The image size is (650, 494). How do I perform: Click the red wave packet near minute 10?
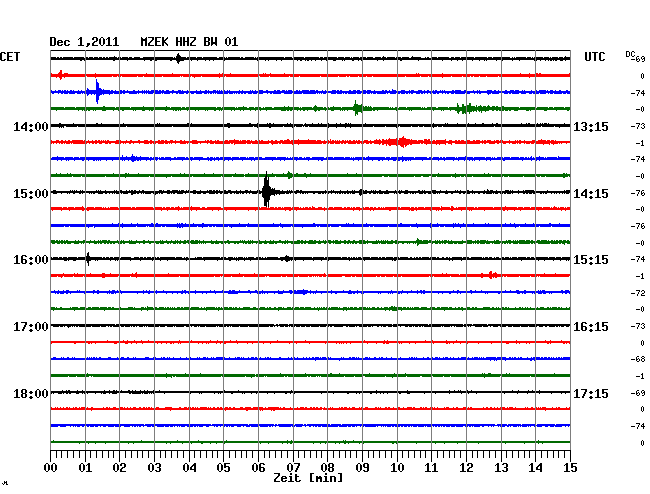click(x=401, y=142)
